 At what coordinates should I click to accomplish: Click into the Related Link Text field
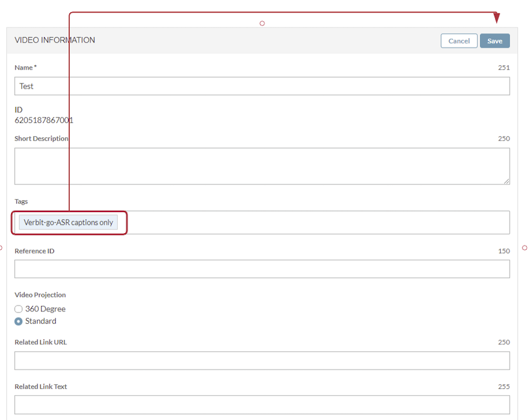(262, 405)
